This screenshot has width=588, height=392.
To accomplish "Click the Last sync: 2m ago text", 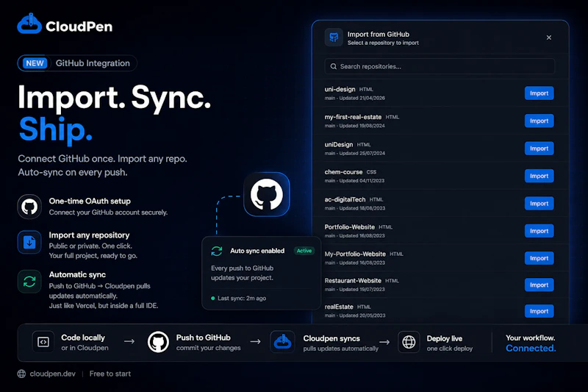I will click(242, 298).
